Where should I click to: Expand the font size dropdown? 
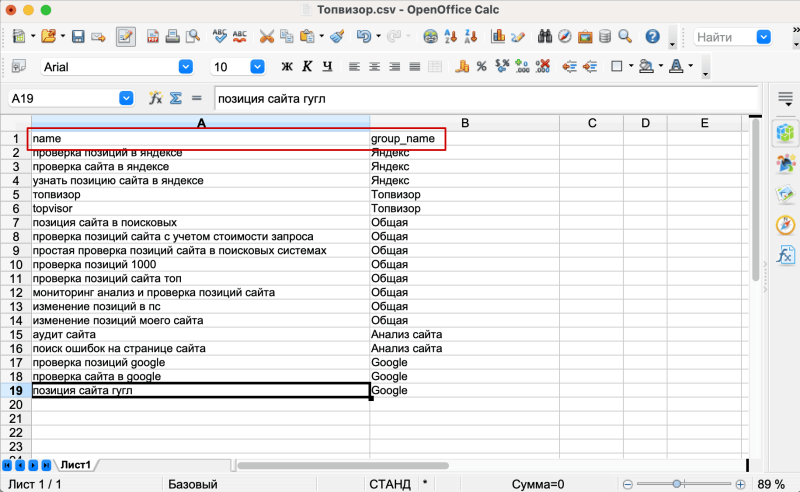pyautogui.click(x=257, y=67)
